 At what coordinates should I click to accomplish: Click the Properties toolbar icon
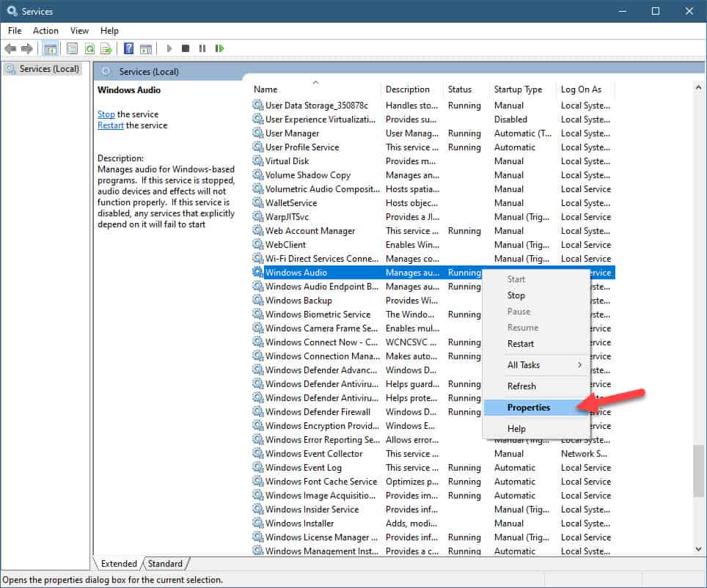(x=72, y=48)
